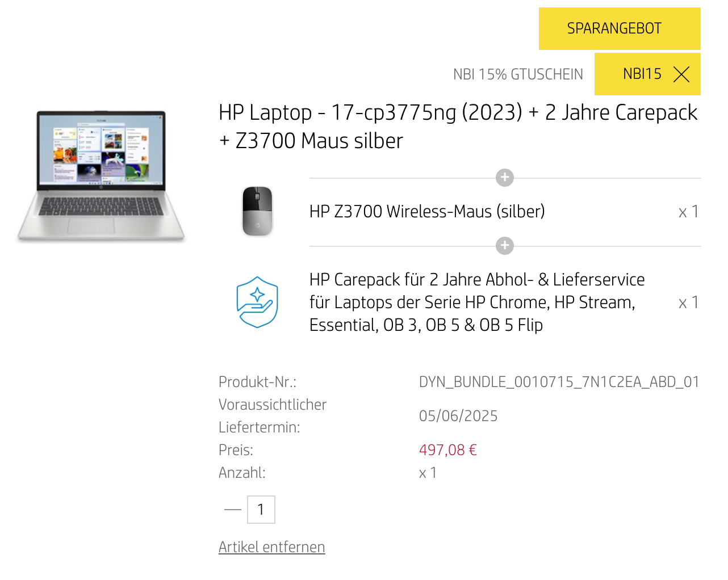Click the NBI15 coupon code tag
The width and height of the screenshot is (728, 580).
(x=647, y=74)
